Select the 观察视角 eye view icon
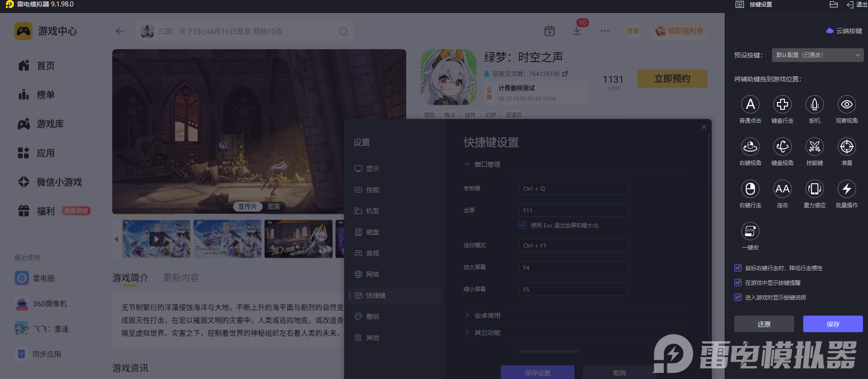The width and height of the screenshot is (868, 379). (847, 104)
